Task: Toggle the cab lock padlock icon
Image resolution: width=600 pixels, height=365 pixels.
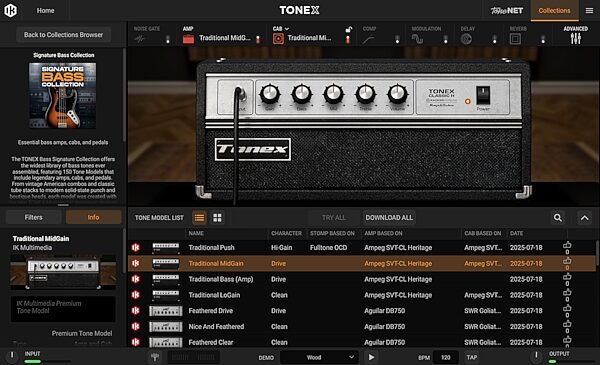Action: [x=349, y=29]
